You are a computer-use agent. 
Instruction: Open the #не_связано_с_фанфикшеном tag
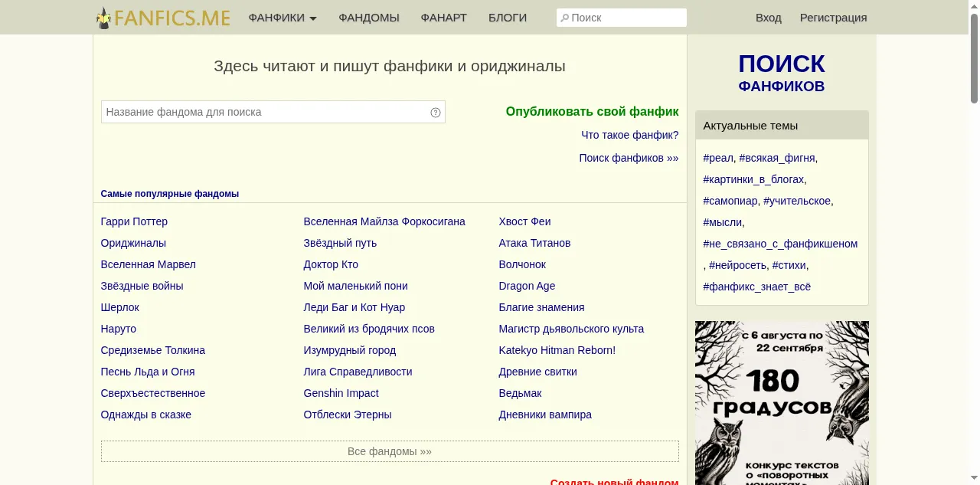(x=780, y=244)
